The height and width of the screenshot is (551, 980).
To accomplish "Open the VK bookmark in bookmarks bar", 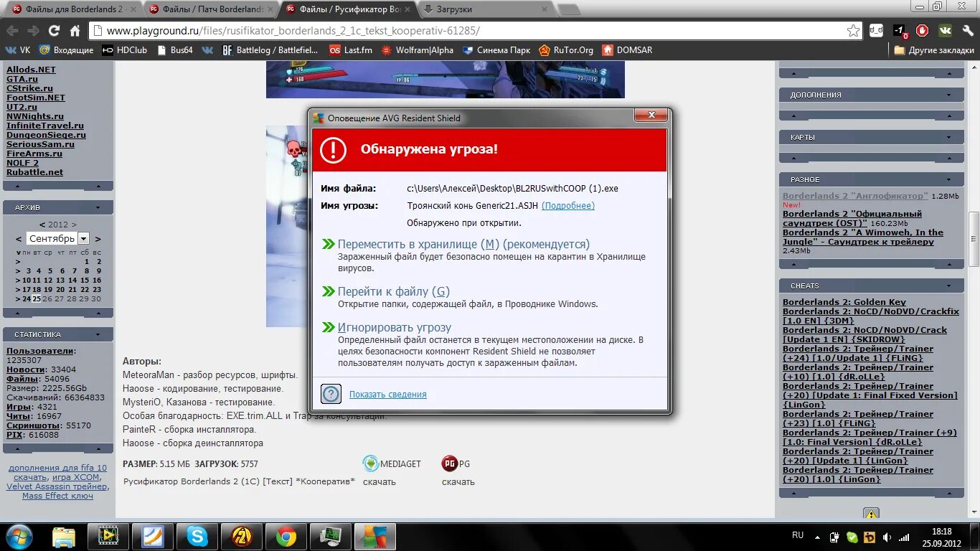I will click(x=19, y=50).
